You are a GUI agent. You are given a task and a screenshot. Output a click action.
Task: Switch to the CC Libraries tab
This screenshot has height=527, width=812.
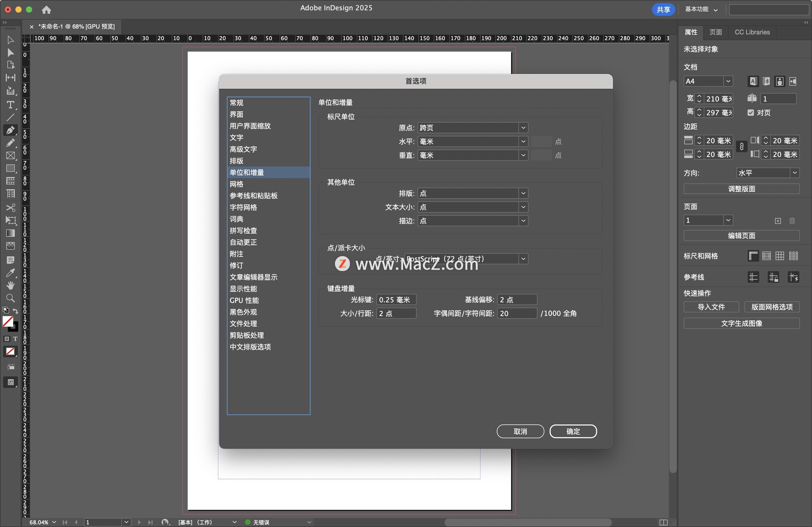click(752, 32)
